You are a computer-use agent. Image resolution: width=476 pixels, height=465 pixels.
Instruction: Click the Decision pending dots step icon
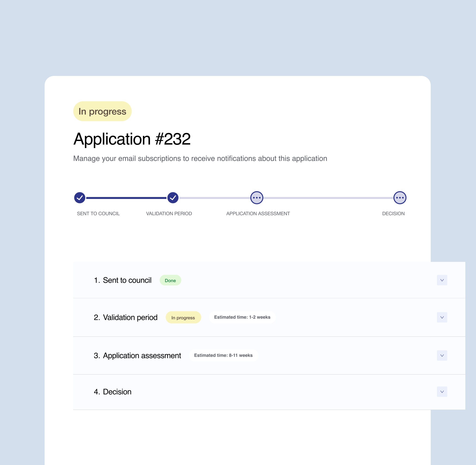pyautogui.click(x=400, y=198)
